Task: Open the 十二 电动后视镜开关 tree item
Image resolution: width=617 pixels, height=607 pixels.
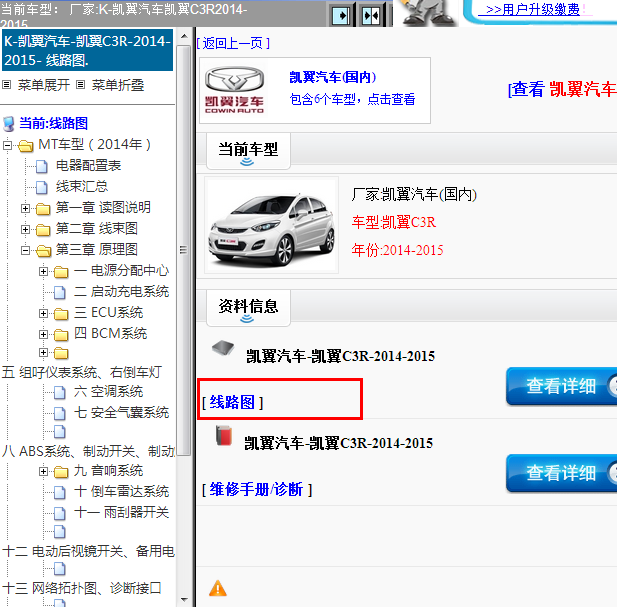Action: [x=88, y=551]
